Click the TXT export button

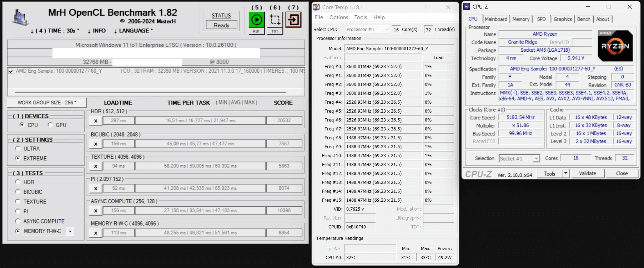tap(275, 31)
